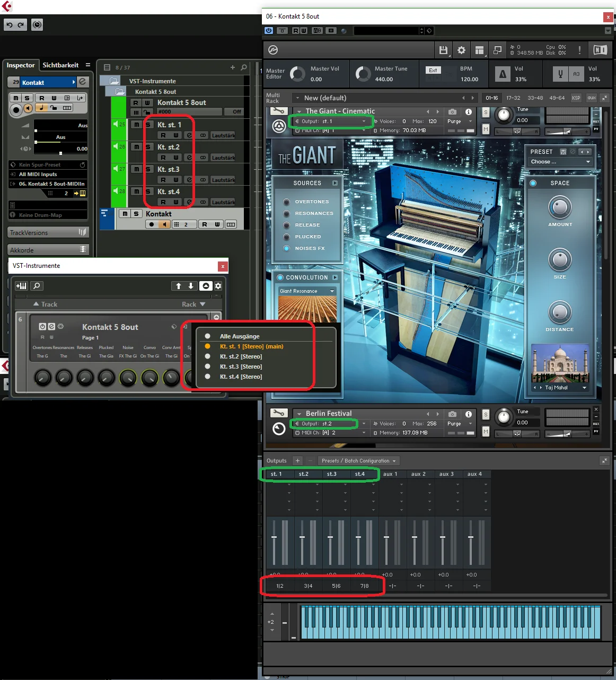Click the KSP button in multi rack
The height and width of the screenshot is (680, 616).
576,98
